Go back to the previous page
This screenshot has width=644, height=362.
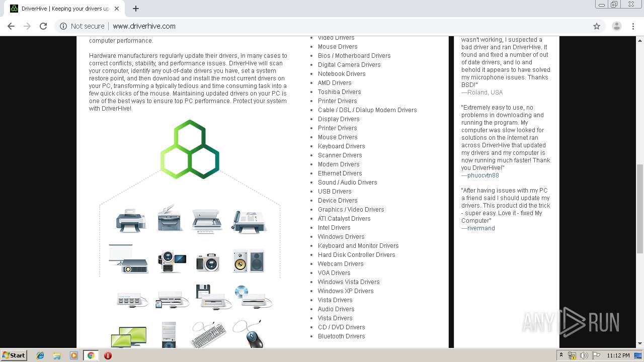pos(11,26)
